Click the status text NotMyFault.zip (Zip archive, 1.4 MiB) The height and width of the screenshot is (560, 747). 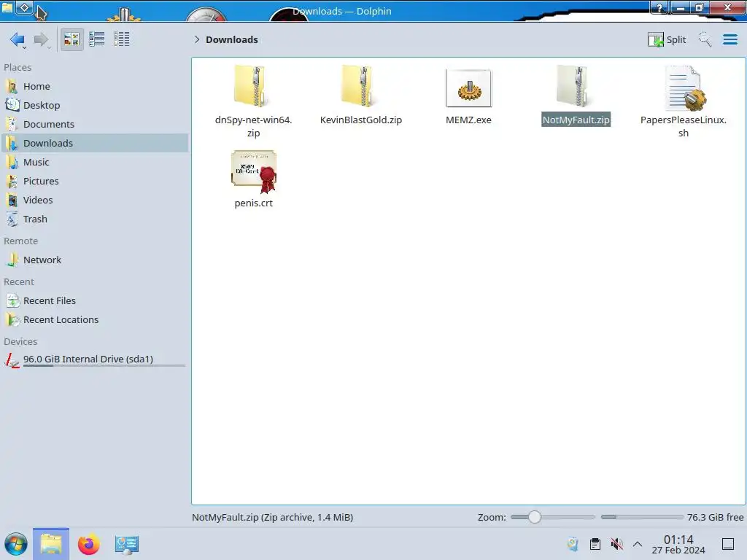[273, 517]
